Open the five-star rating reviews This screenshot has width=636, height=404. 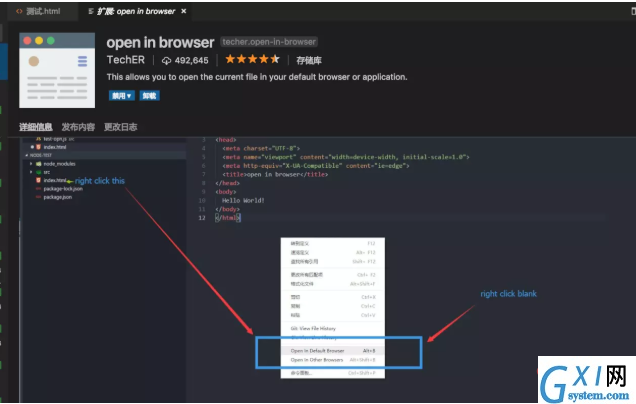point(252,60)
